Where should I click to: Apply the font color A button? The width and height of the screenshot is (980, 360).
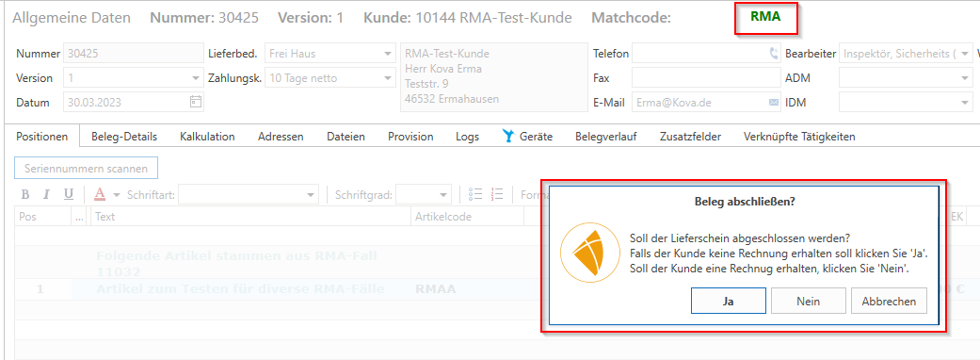[100, 195]
